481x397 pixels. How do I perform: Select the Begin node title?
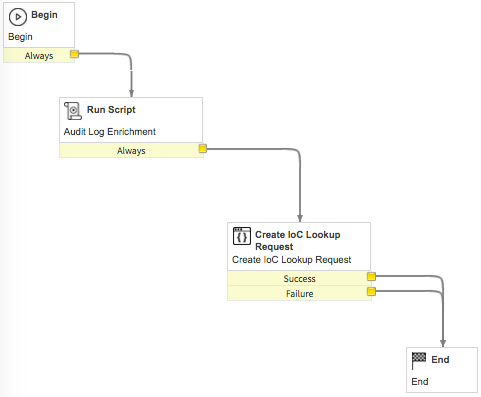pos(44,15)
